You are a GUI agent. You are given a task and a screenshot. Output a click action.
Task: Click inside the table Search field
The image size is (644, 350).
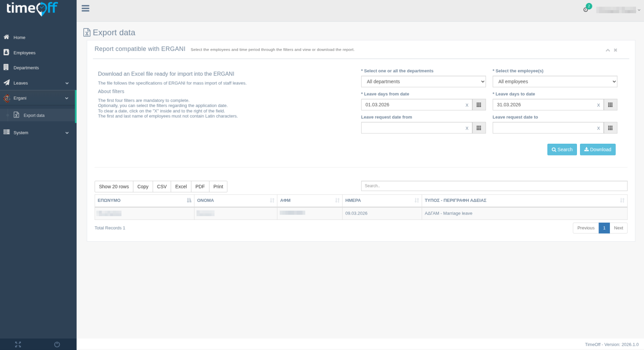click(494, 185)
